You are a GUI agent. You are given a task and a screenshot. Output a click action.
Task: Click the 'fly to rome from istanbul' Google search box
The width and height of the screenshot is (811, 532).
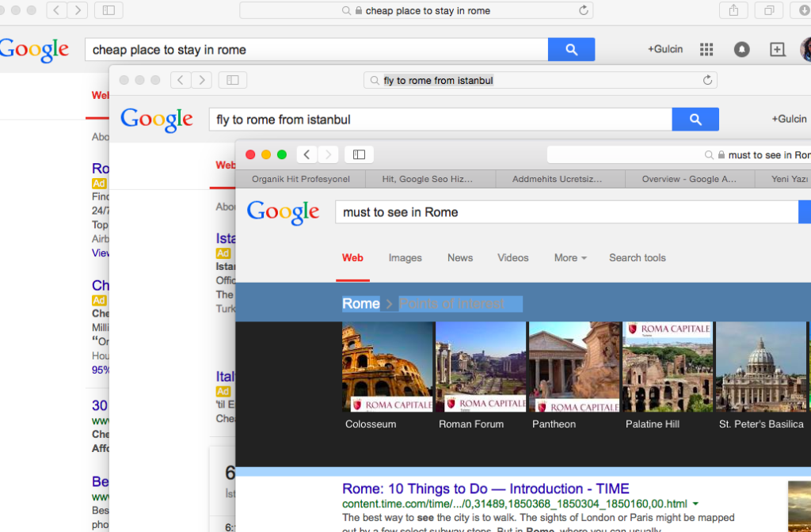tap(440, 120)
